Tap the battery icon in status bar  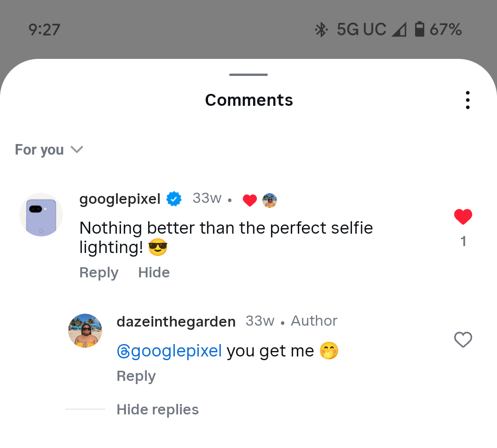(419, 30)
